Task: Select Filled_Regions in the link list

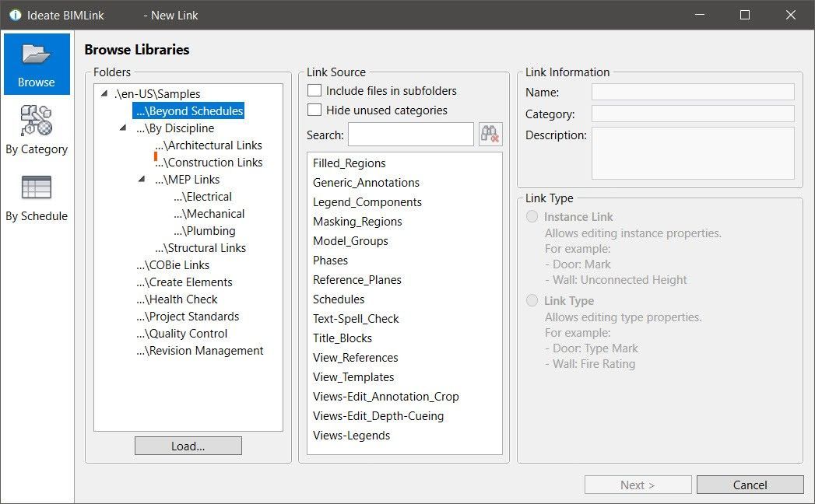Action: 350,163
